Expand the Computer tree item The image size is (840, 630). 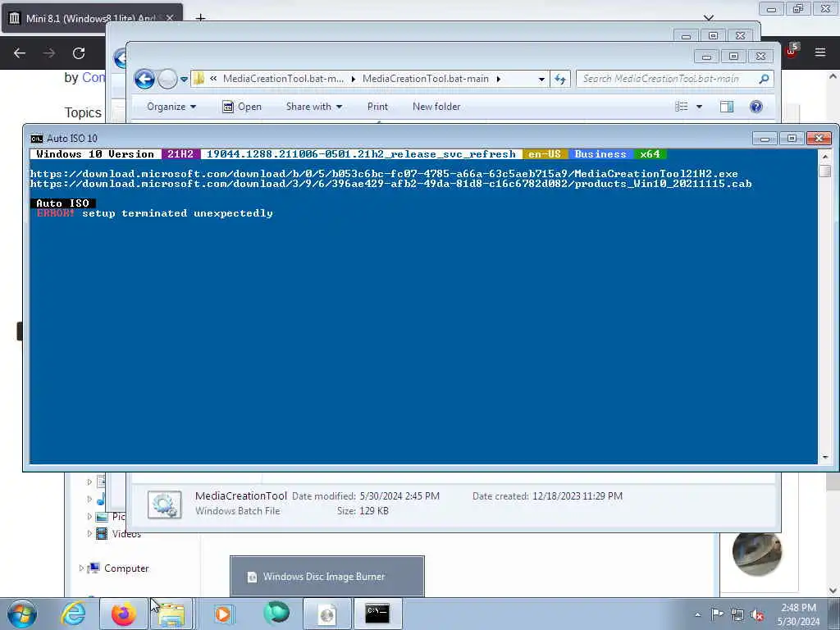pyautogui.click(x=81, y=568)
